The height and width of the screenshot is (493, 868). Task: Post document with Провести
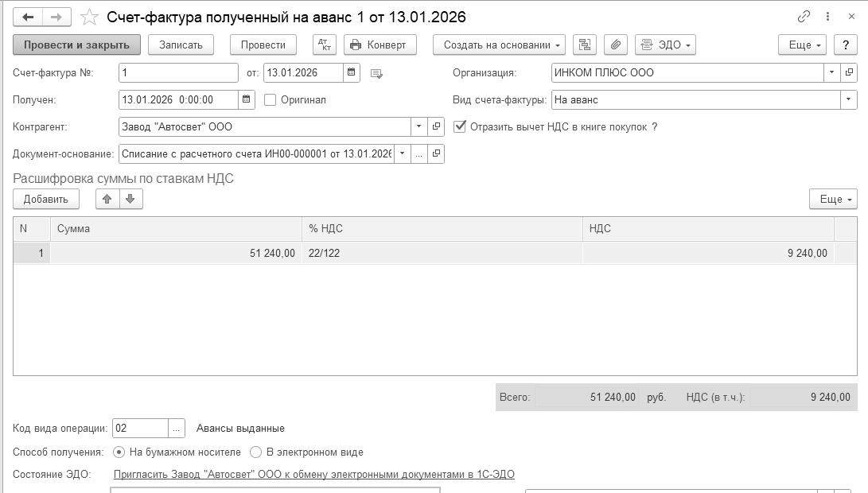[263, 45]
